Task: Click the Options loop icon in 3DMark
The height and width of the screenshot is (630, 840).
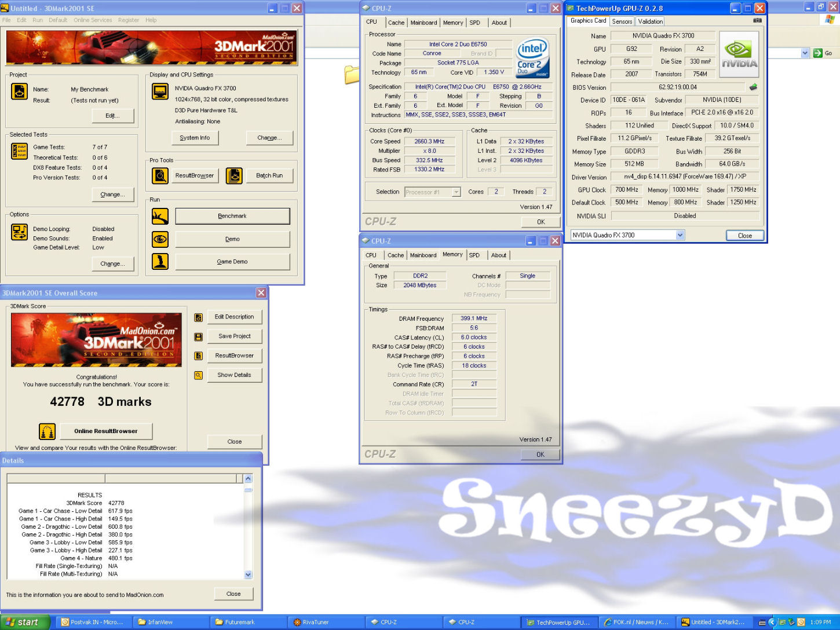Action: click(x=19, y=232)
